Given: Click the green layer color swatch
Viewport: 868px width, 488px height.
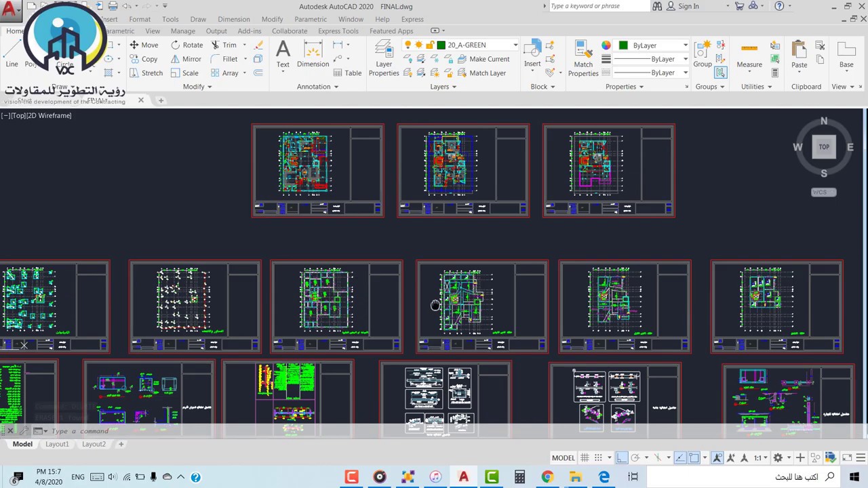Looking at the screenshot, I should coord(441,45).
